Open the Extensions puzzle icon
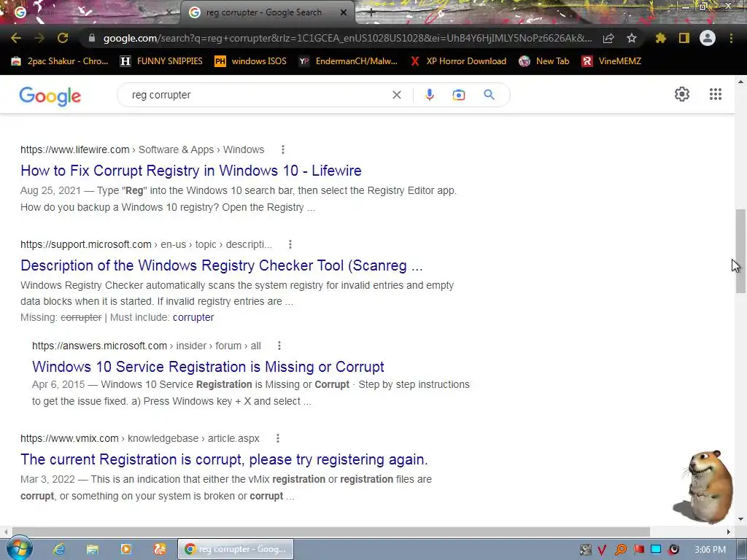This screenshot has height=560, width=747. point(661,38)
